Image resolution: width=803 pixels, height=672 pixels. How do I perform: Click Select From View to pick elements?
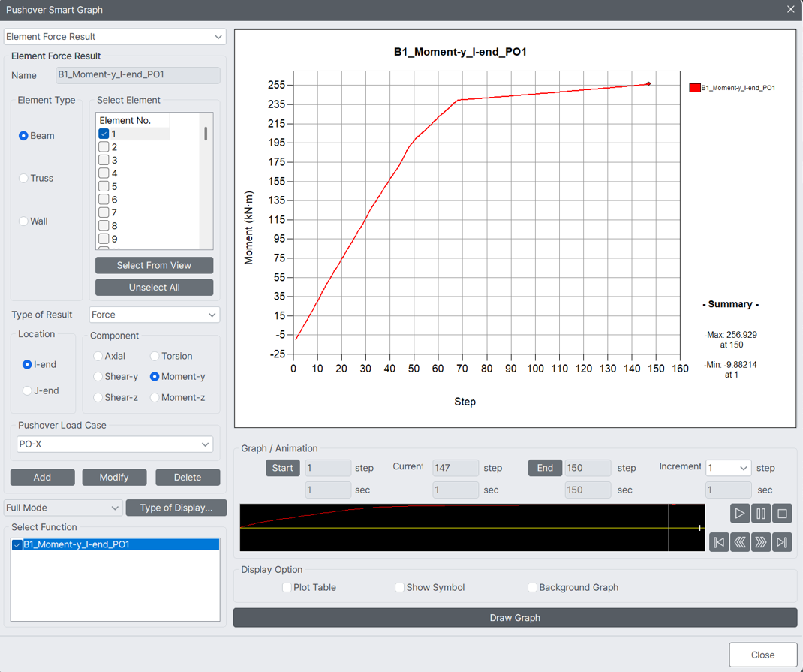pos(154,265)
